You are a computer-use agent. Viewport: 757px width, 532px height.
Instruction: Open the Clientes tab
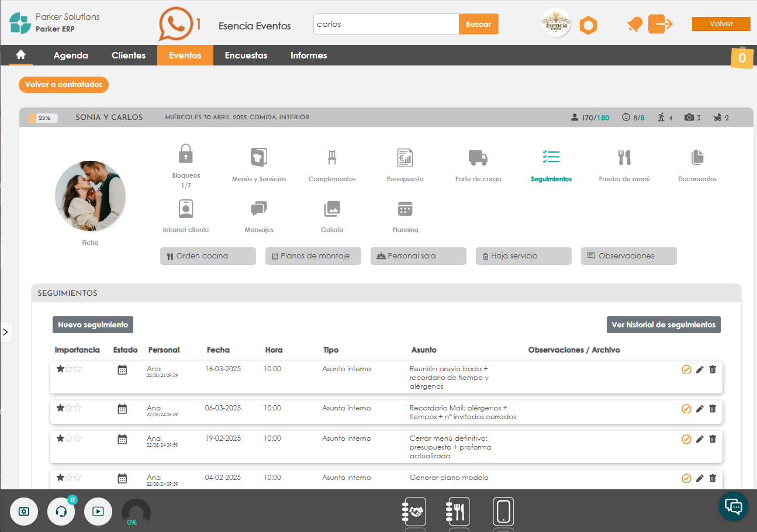pyautogui.click(x=129, y=56)
